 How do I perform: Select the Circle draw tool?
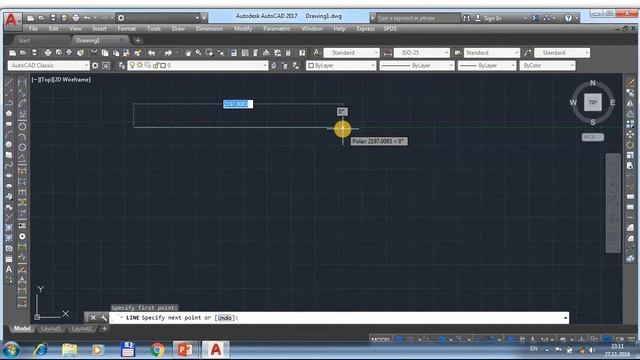(x=9, y=144)
